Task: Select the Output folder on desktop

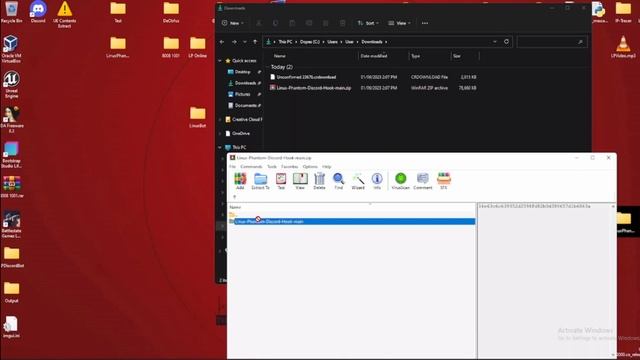Action: click(x=11, y=292)
